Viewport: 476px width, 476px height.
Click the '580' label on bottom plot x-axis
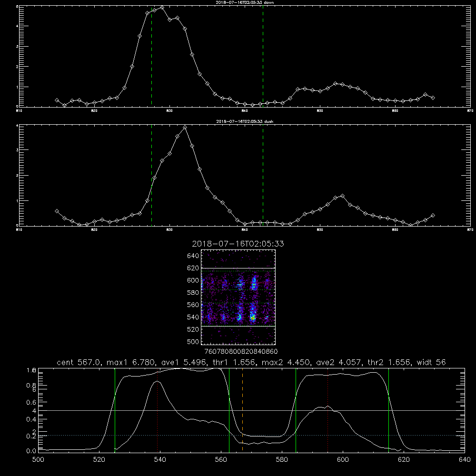(282, 459)
